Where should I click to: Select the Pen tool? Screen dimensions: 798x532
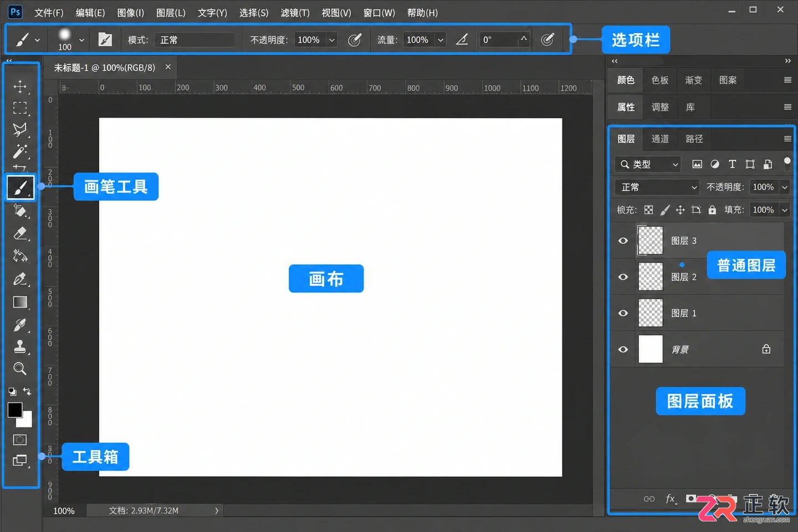tap(20, 279)
